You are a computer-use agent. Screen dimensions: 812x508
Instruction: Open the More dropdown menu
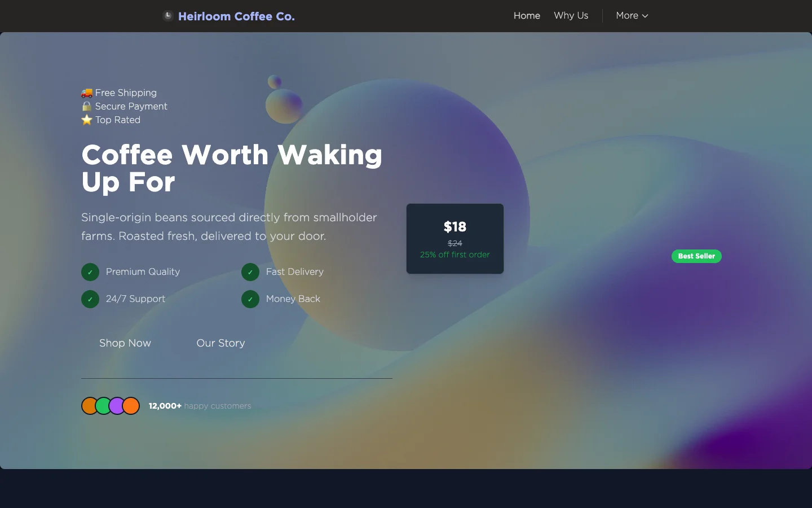click(632, 16)
